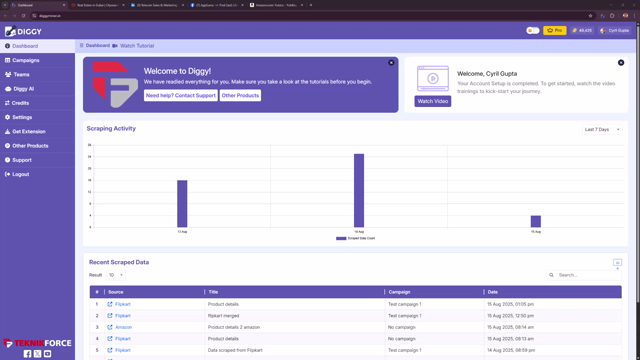Open the Last 7 Days dropdown

click(602, 129)
